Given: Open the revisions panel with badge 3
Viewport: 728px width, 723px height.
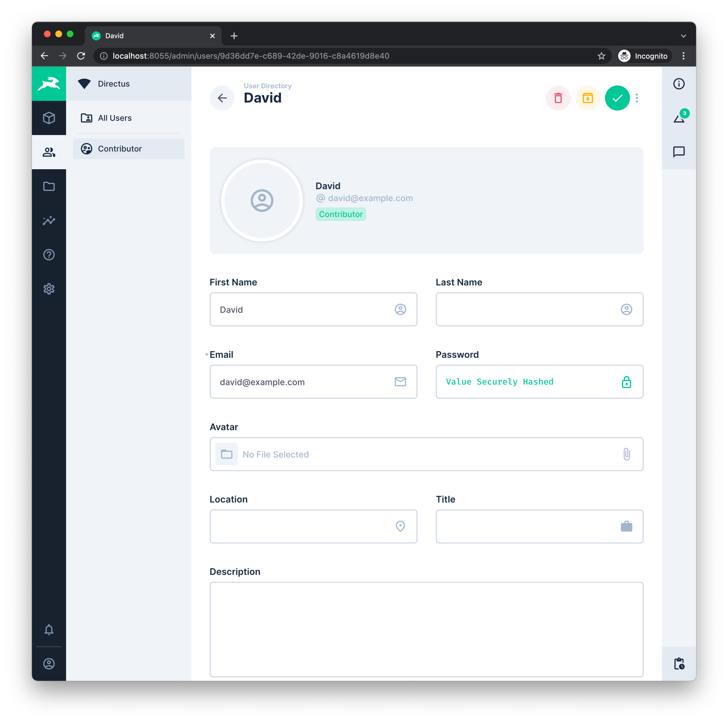Looking at the screenshot, I should [x=679, y=118].
